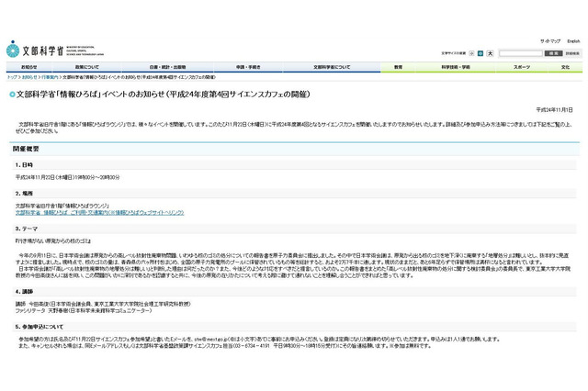
Task: Click the 検索 search button
Action: pos(553,53)
